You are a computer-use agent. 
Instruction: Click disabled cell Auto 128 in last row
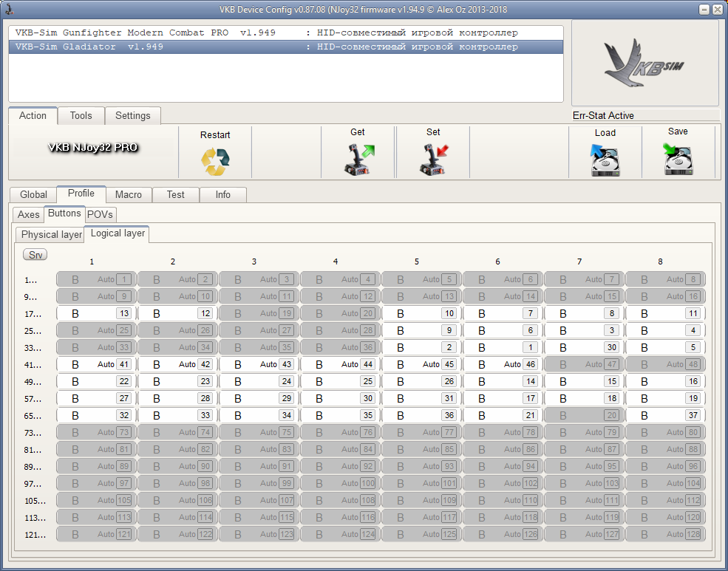(666, 534)
